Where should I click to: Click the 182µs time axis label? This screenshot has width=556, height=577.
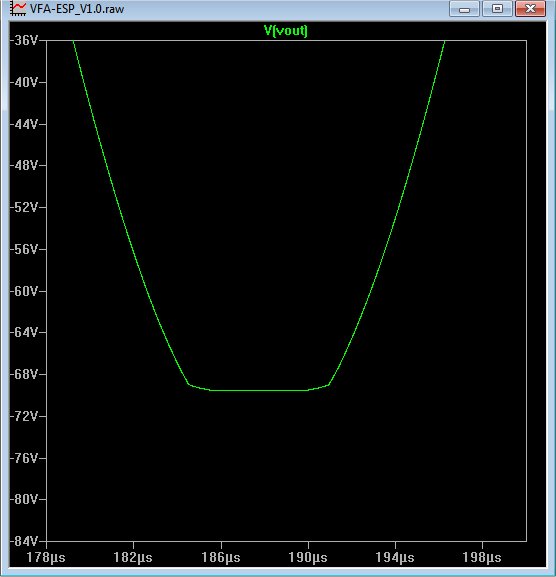click(x=133, y=557)
